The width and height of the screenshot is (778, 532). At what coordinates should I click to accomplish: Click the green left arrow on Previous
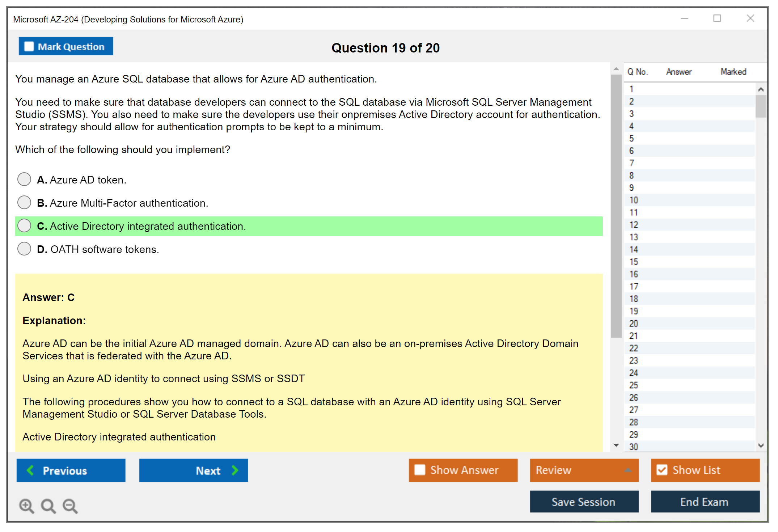pos(30,470)
